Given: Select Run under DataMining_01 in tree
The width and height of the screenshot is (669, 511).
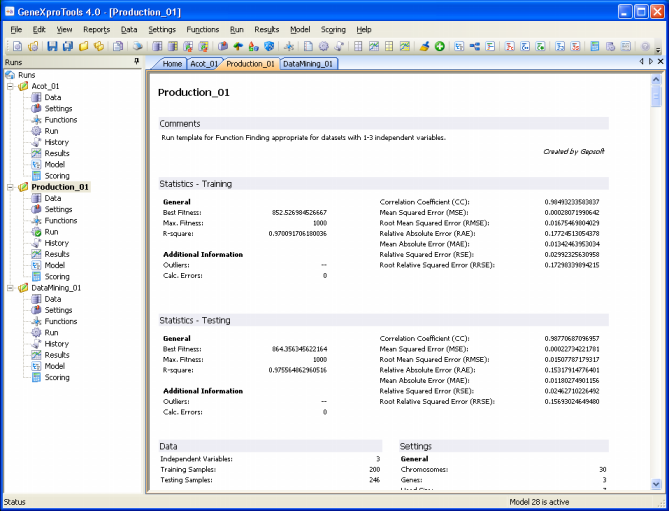Looking at the screenshot, I should [x=51, y=332].
